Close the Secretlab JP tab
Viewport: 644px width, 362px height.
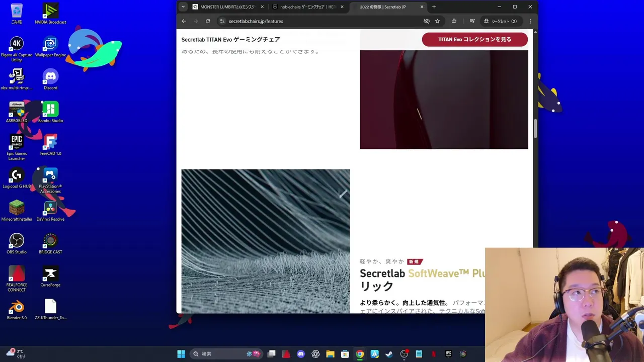coord(422,7)
